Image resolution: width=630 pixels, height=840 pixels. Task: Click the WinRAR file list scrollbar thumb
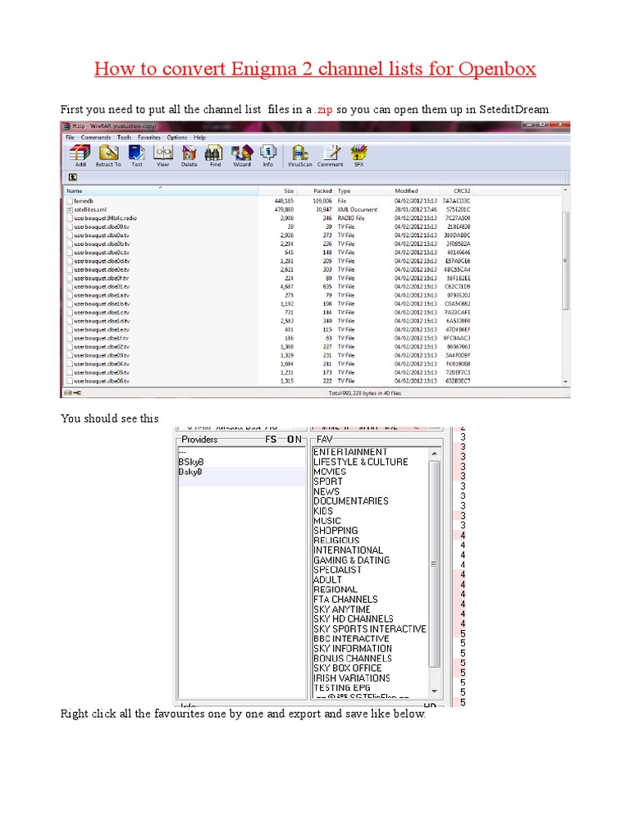565,260
